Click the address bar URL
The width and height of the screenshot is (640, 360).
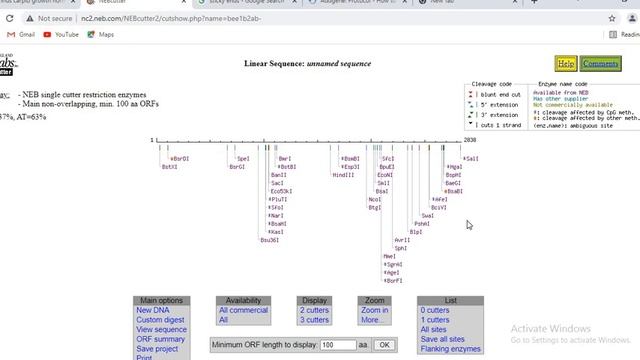click(171, 18)
